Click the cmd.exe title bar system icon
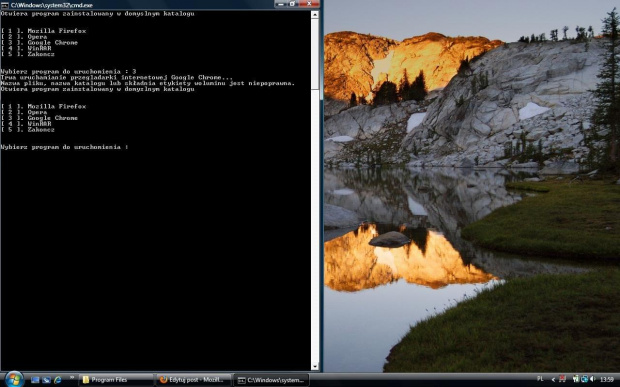The image size is (620, 387). pyautogui.click(x=5, y=5)
